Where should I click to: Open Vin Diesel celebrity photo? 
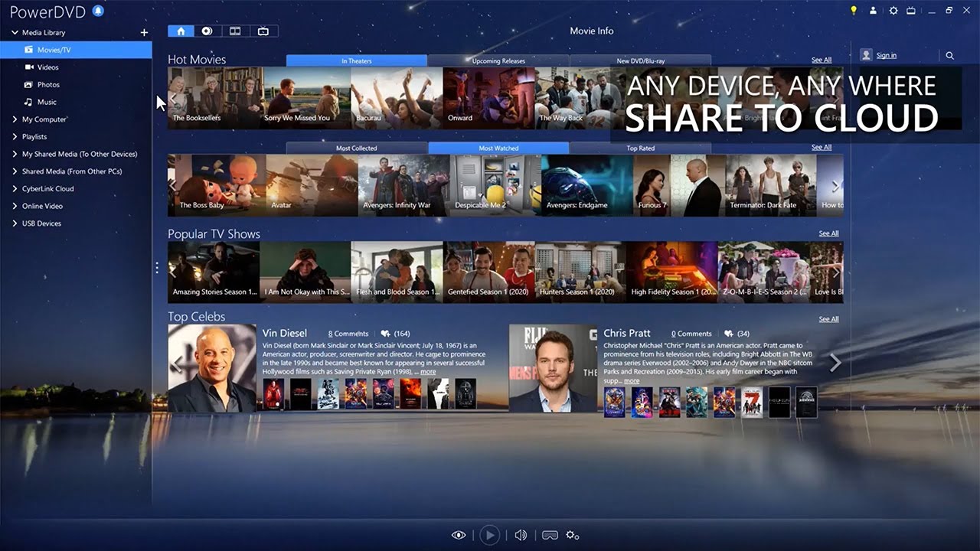pos(212,368)
